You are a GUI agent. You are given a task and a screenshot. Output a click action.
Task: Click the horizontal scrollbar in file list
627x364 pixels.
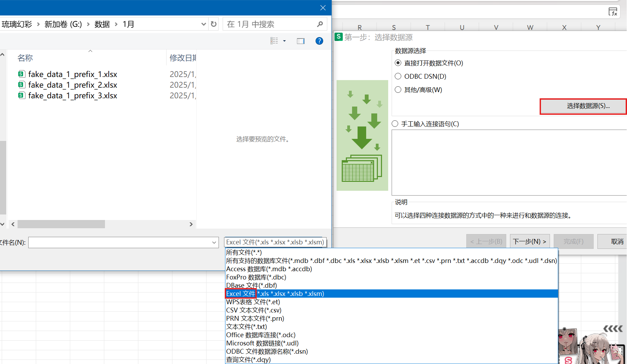[61, 224]
